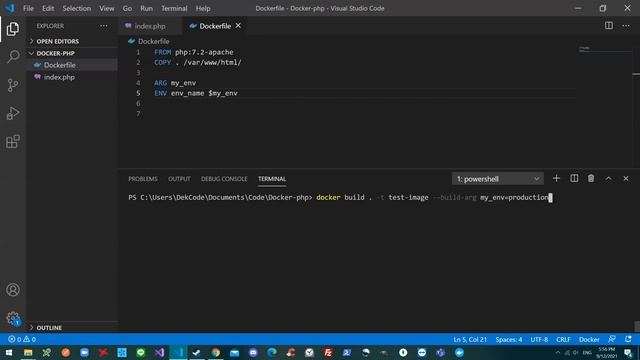Maximize the panel with the up chevron
This screenshot has width=640, height=360.
608,178
